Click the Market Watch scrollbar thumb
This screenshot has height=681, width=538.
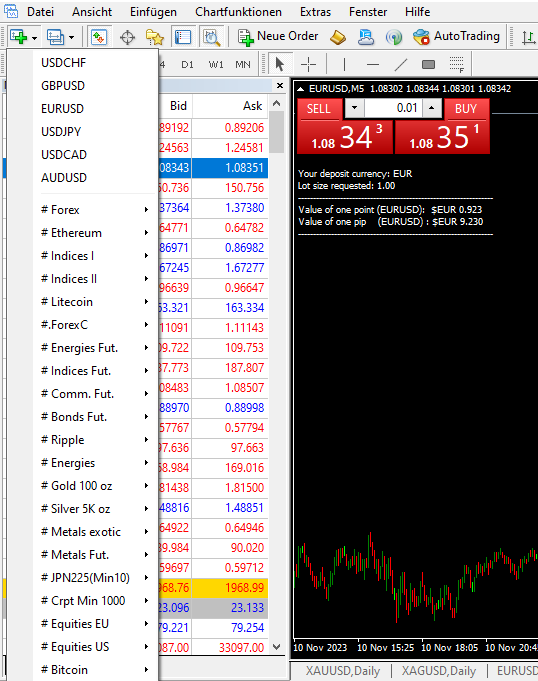(x=276, y=132)
